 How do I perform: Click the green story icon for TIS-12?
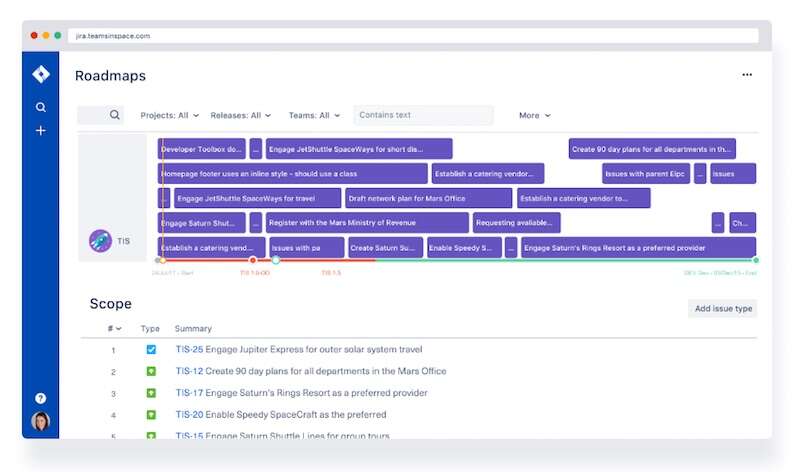point(151,371)
